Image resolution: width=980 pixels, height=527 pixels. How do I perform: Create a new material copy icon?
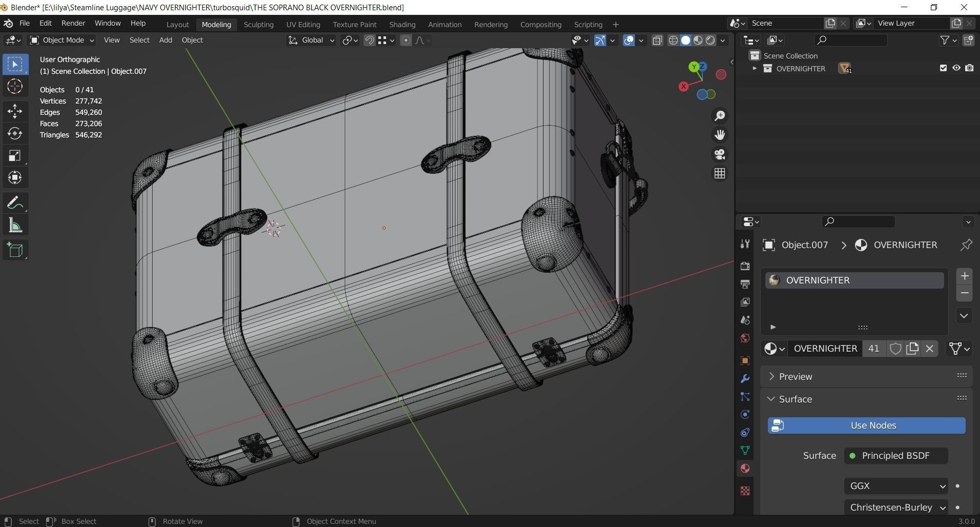pyautogui.click(x=912, y=349)
